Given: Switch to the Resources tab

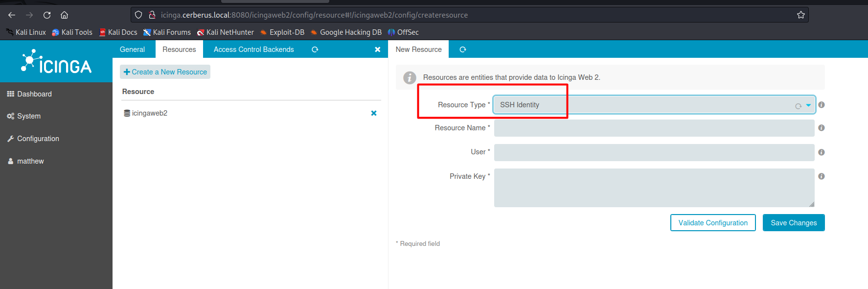Looking at the screenshot, I should pyautogui.click(x=179, y=49).
